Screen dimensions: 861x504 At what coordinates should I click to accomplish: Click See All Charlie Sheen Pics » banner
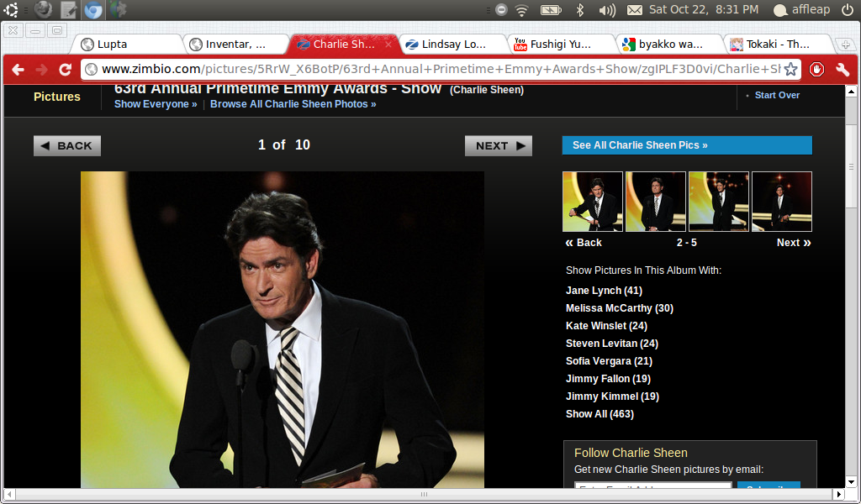pos(687,145)
